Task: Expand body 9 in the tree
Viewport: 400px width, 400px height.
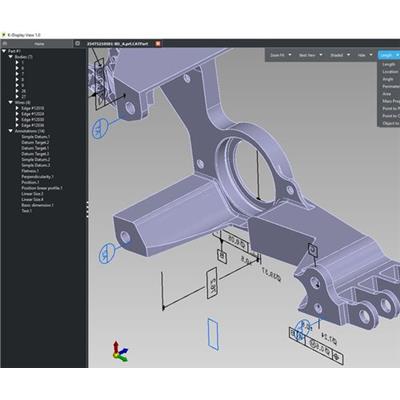Action: (17, 85)
